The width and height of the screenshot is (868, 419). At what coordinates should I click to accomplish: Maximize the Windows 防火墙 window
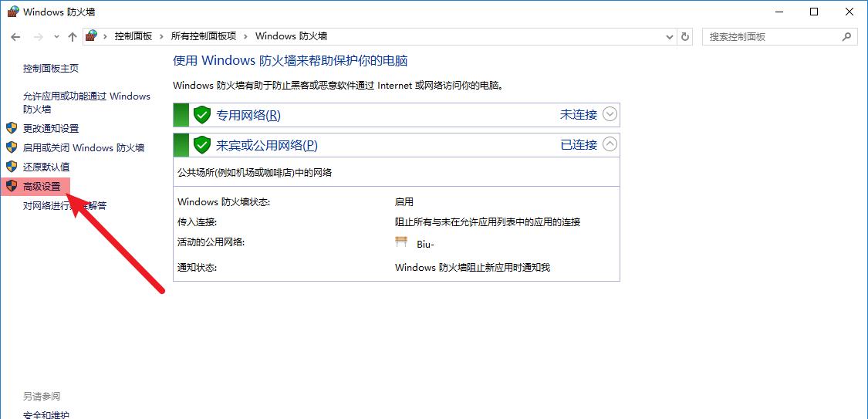tap(814, 12)
